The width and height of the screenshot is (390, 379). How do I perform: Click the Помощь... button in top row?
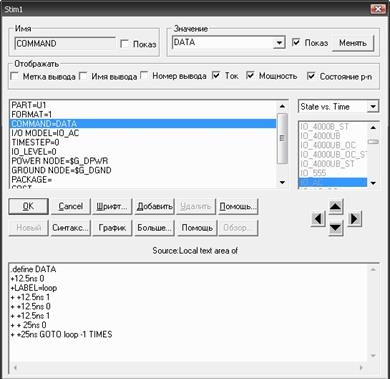pos(238,206)
